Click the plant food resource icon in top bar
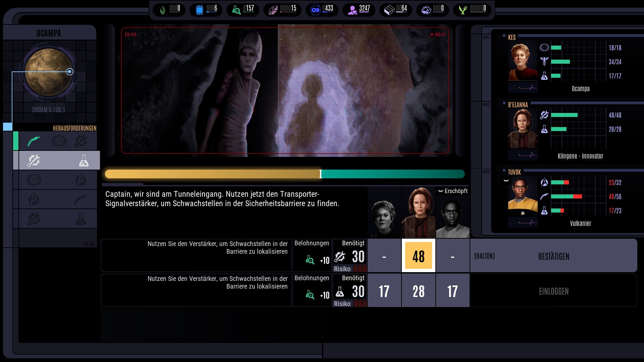Image resolution: width=644 pixels, height=362 pixels. (x=463, y=10)
